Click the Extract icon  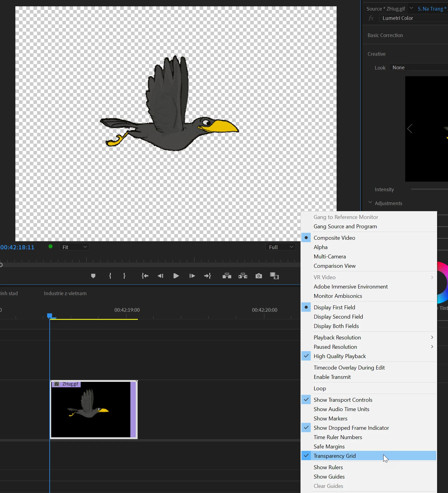click(243, 276)
